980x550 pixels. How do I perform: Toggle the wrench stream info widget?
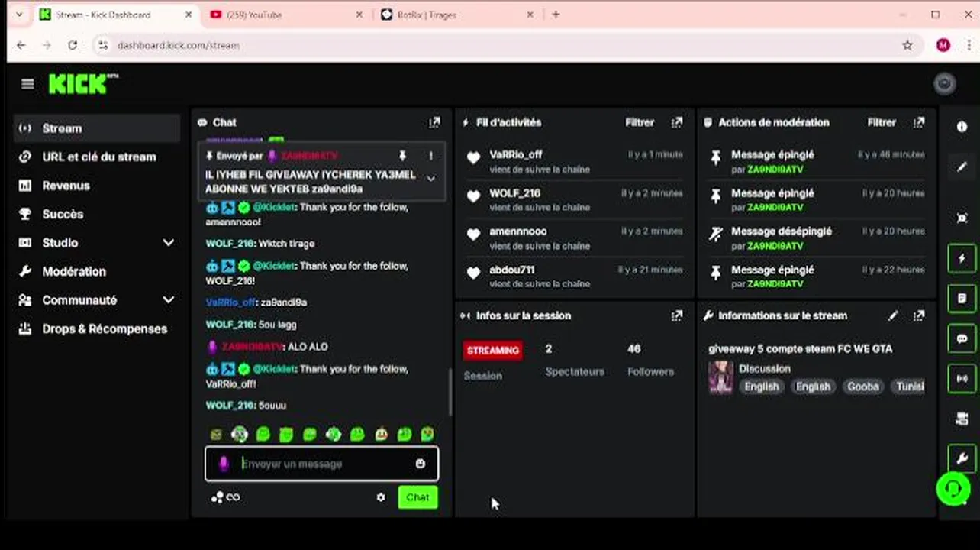point(962,458)
